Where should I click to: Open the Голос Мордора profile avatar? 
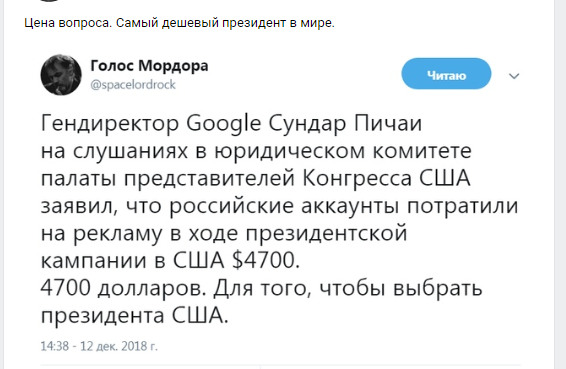61,75
